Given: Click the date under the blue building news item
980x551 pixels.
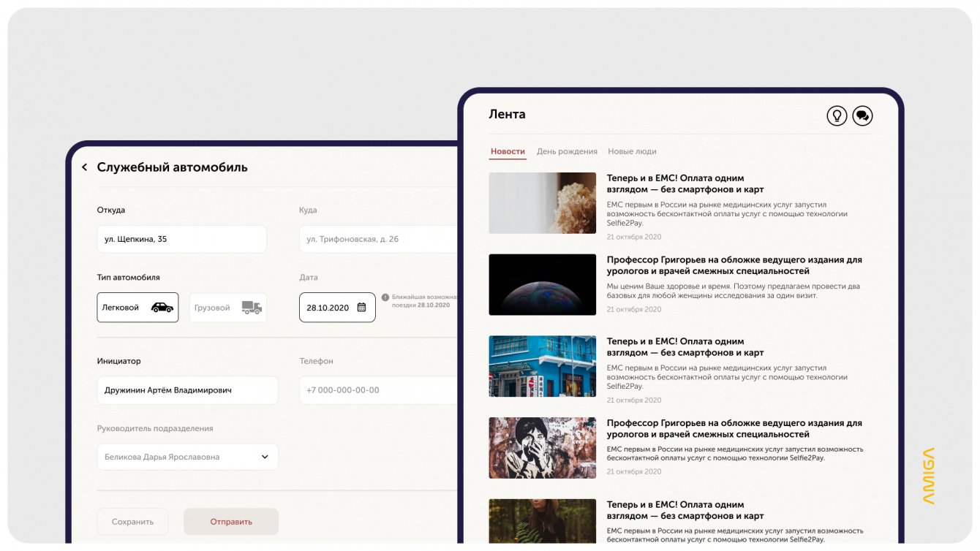Looking at the screenshot, I should 634,400.
